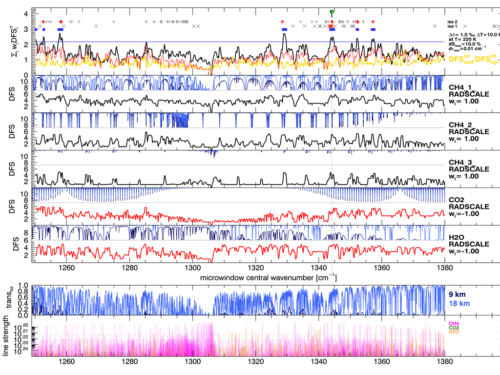The width and height of the screenshot is (500, 375).
Task: Click the Σ w DFS y-axis title of top panel
Action: [15, 40]
